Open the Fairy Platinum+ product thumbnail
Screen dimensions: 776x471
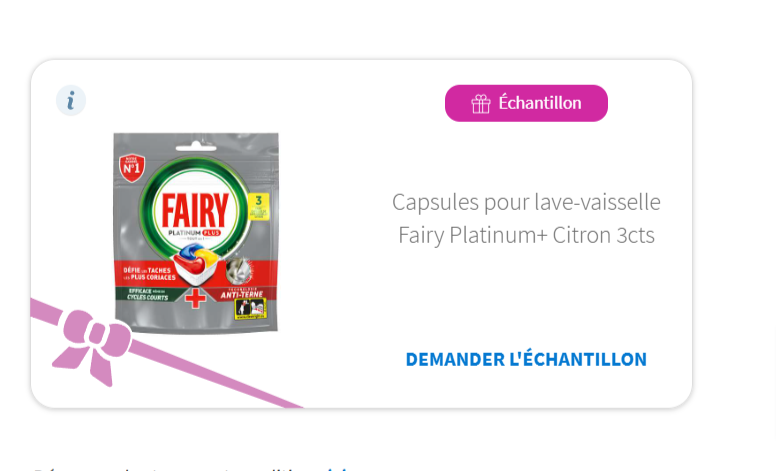click(x=196, y=233)
